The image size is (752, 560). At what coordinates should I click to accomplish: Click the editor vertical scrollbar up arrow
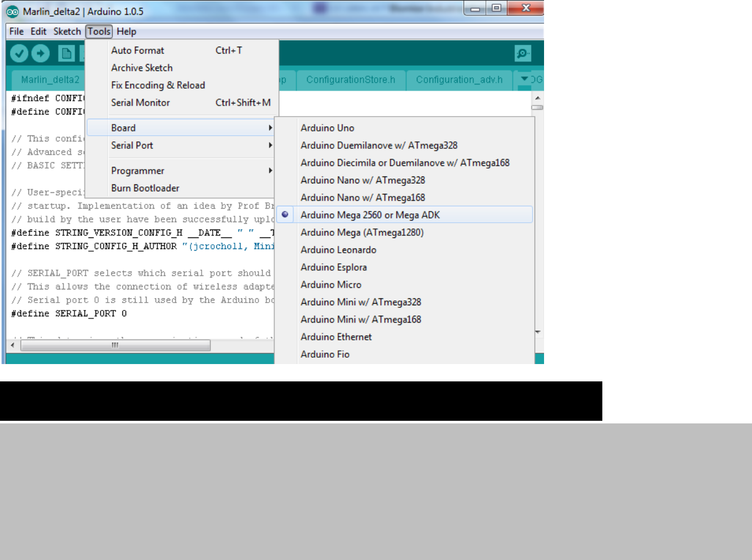[x=537, y=98]
